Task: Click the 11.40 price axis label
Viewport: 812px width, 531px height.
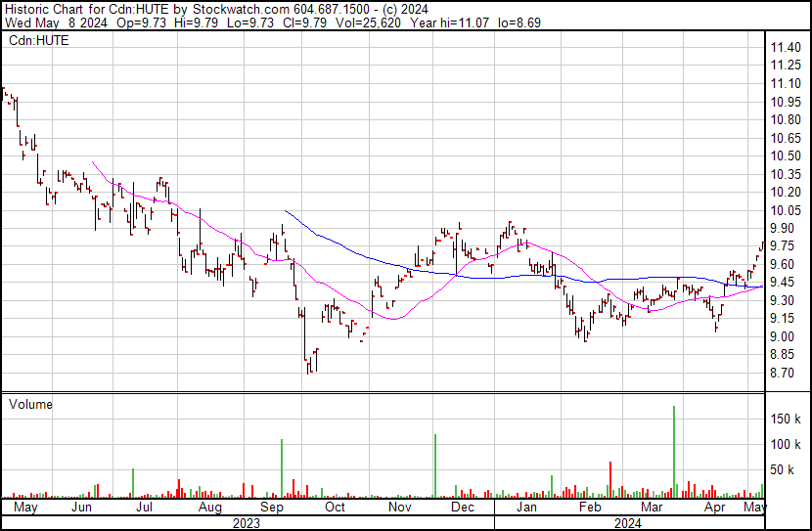Action: (786, 48)
